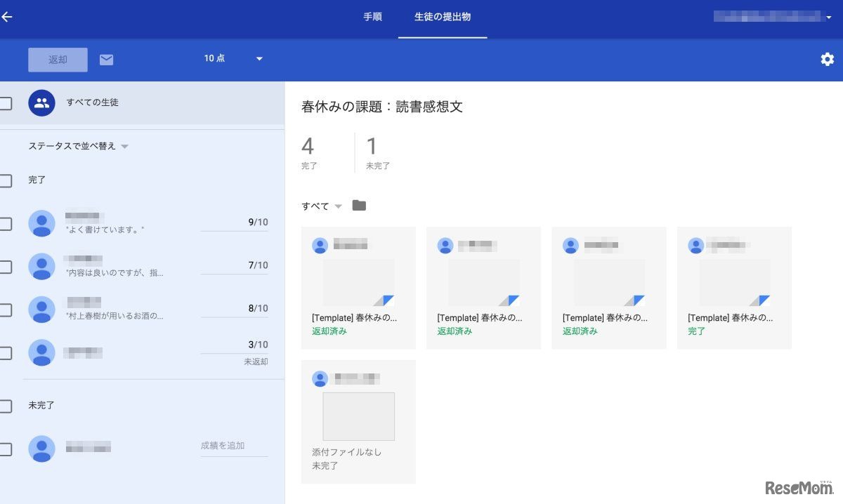The image size is (843, 504).
Task: Click the すべての生徒 people icon
Action: coord(41,102)
